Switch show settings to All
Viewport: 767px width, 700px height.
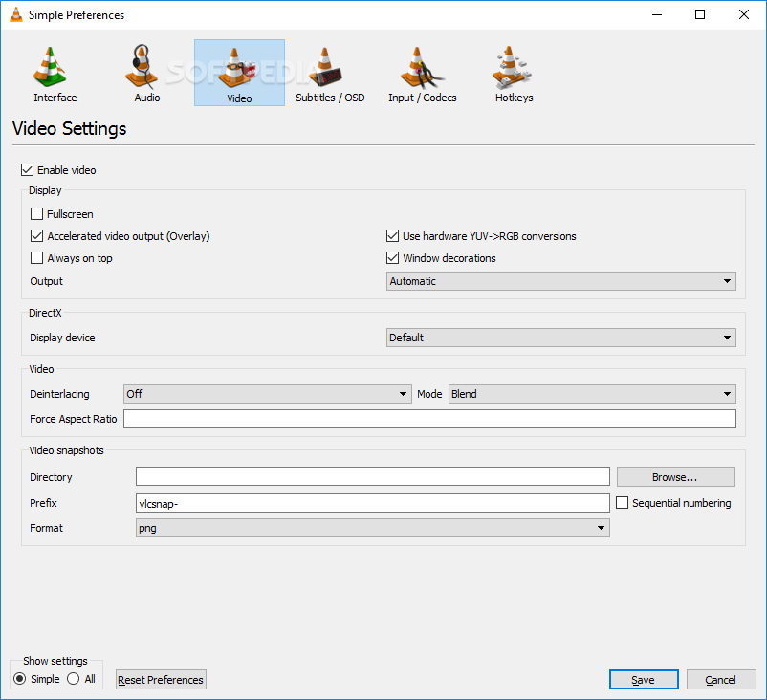tap(74, 678)
